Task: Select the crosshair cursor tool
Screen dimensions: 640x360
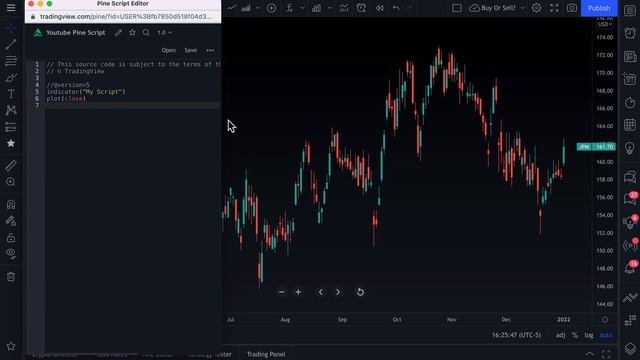Action: (11, 28)
